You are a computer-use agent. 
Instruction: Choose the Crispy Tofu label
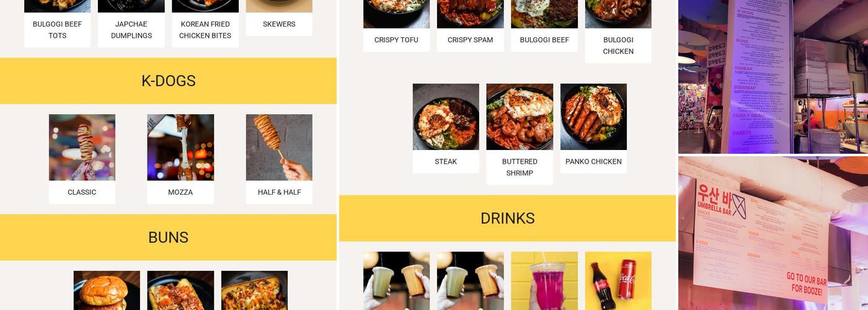396,40
